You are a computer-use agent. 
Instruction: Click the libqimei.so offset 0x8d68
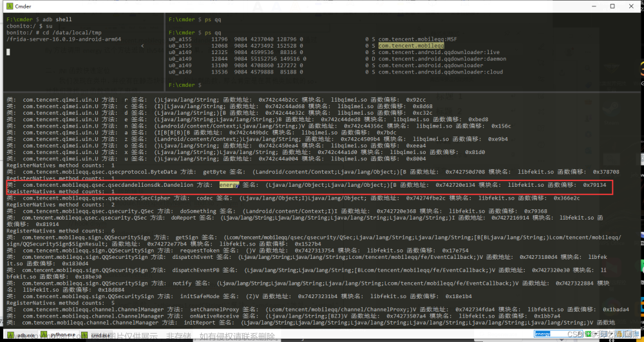[422, 106]
